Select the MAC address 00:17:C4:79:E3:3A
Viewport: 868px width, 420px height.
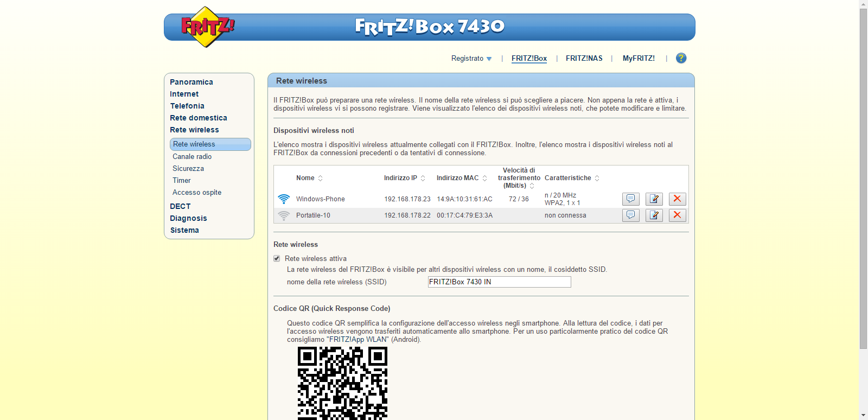coord(464,215)
